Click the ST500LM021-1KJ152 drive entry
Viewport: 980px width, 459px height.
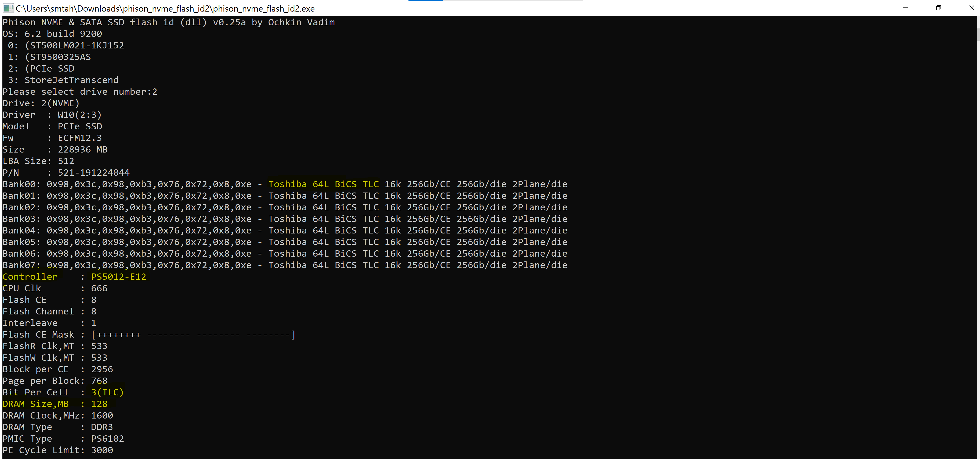[74, 46]
